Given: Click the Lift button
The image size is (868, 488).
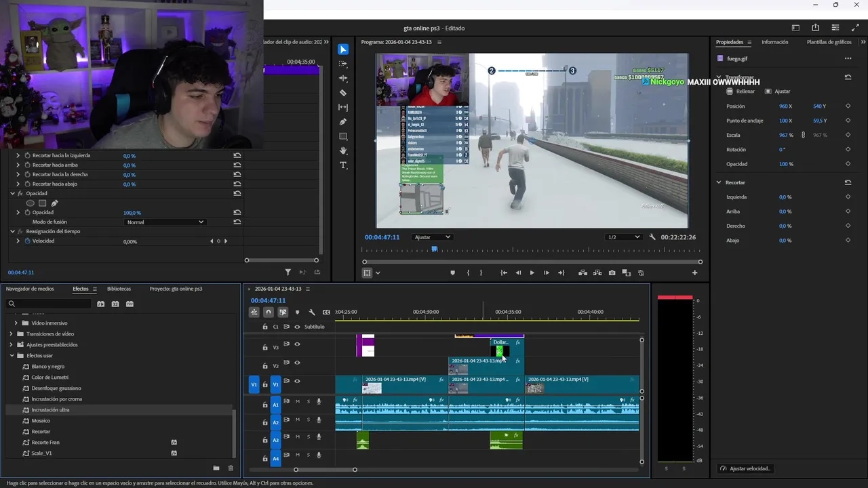Looking at the screenshot, I should point(583,272).
